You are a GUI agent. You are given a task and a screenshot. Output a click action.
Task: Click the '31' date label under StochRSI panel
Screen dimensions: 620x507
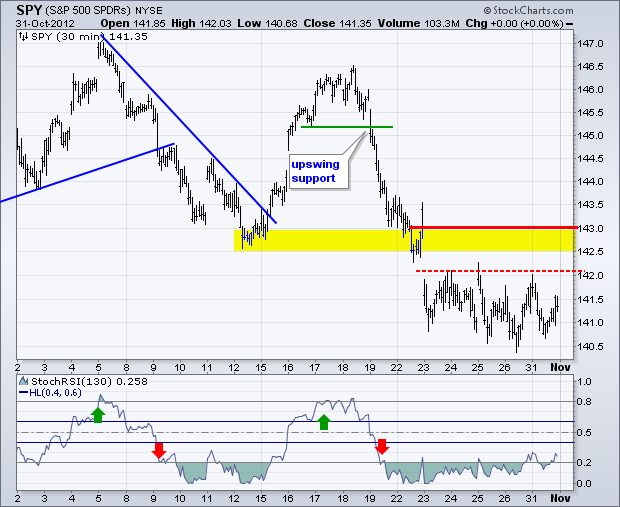[x=532, y=498]
